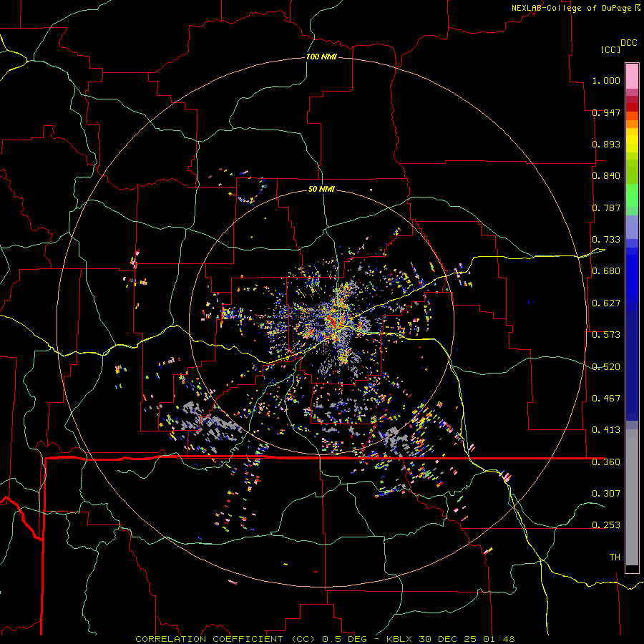Click the 0.520 color scale value
The height and width of the screenshot is (644, 644).
tap(606, 367)
